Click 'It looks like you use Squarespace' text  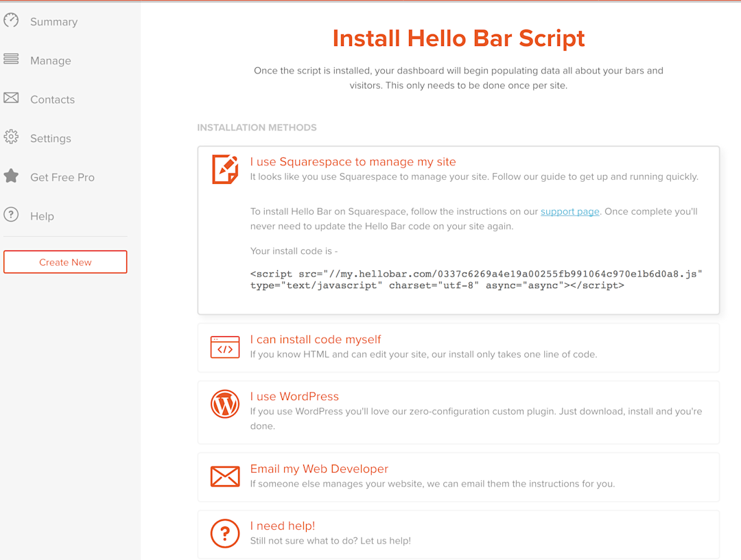[474, 177]
